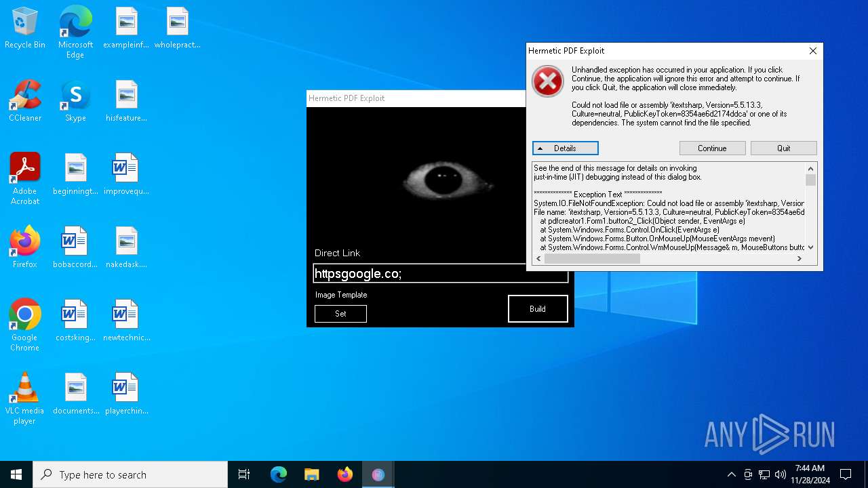
Task: Select the beginningt... image file
Action: tap(75, 175)
